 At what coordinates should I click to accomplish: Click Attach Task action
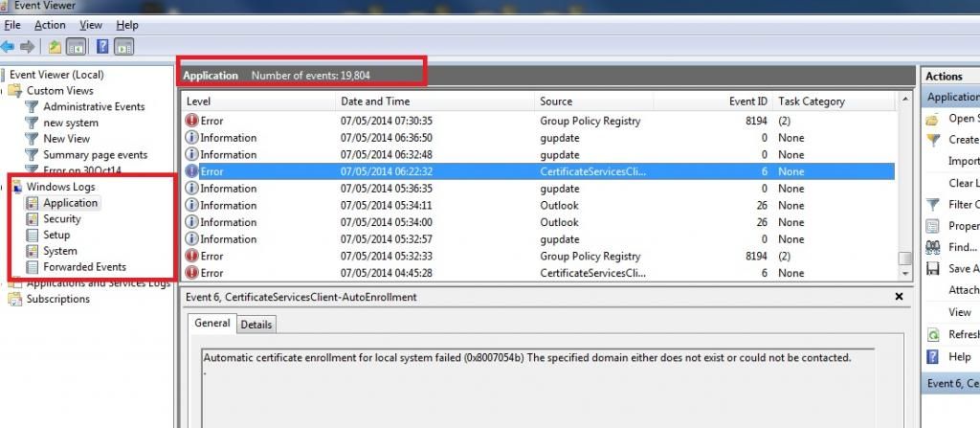tap(964, 290)
